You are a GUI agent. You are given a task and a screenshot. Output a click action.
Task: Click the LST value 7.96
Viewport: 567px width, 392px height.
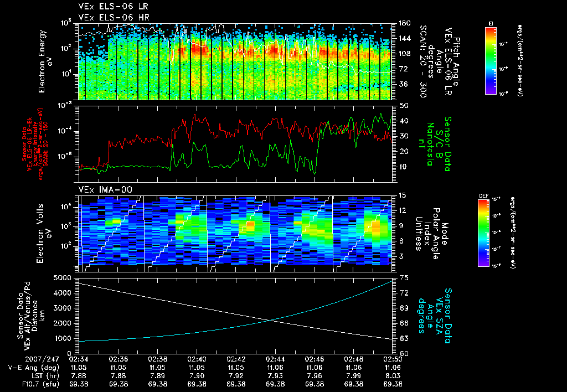[315, 376]
